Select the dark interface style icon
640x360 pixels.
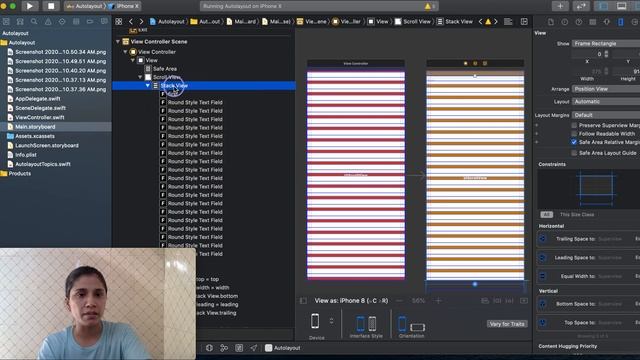point(372,324)
